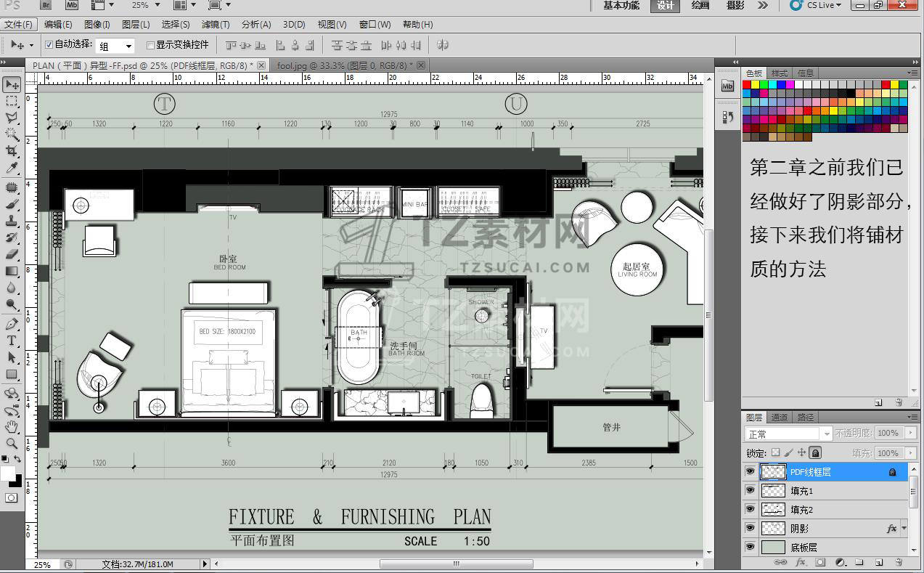Uncheck the 自动选择 checkbox
Image resolution: width=924 pixels, height=573 pixels.
pos(49,44)
